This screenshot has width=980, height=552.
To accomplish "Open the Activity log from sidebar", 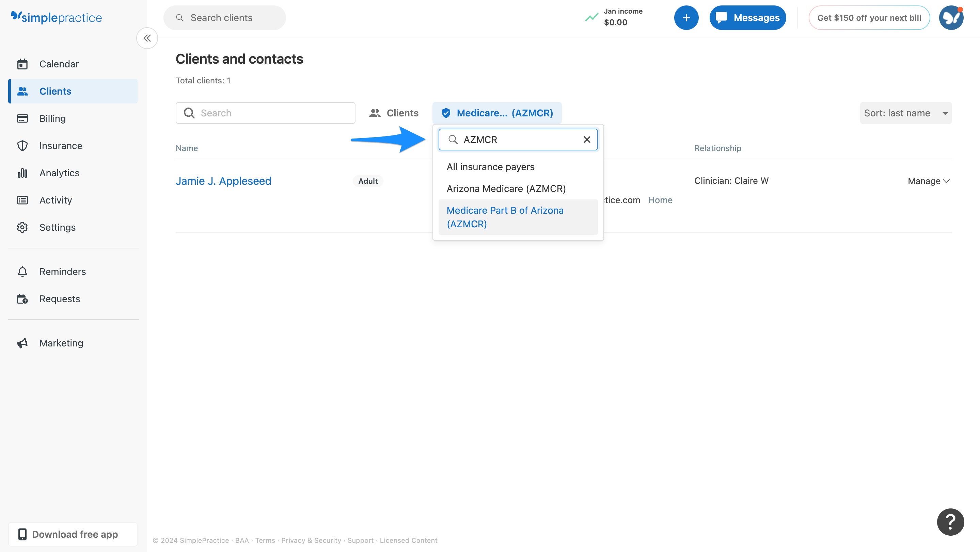I will point(56,200).
